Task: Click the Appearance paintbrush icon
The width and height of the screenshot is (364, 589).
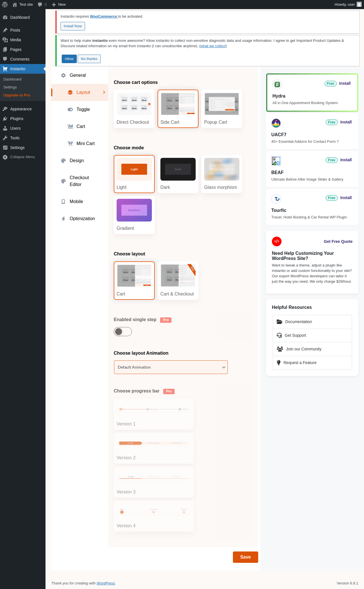Action: 5,109
